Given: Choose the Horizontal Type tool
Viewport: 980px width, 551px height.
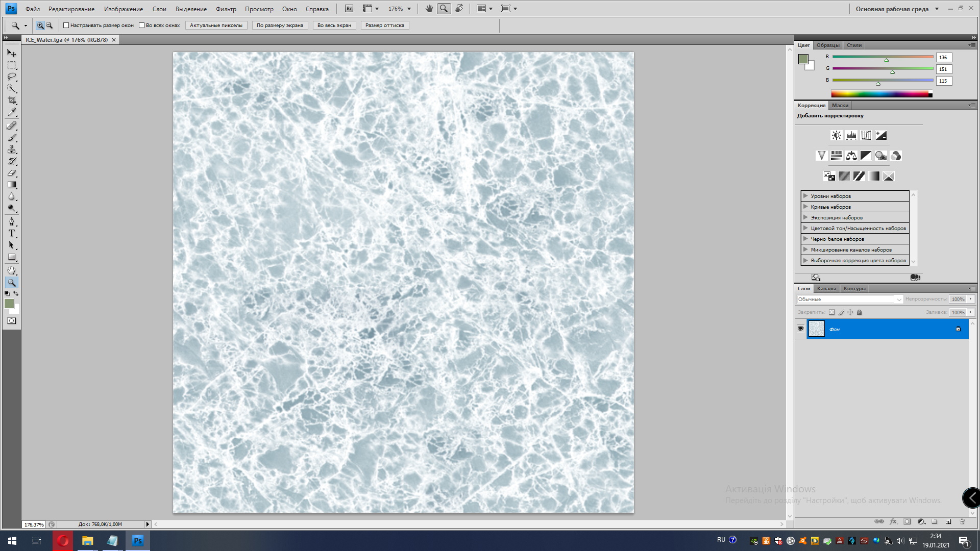Looking at the screenshot, I should click(12, 233).
